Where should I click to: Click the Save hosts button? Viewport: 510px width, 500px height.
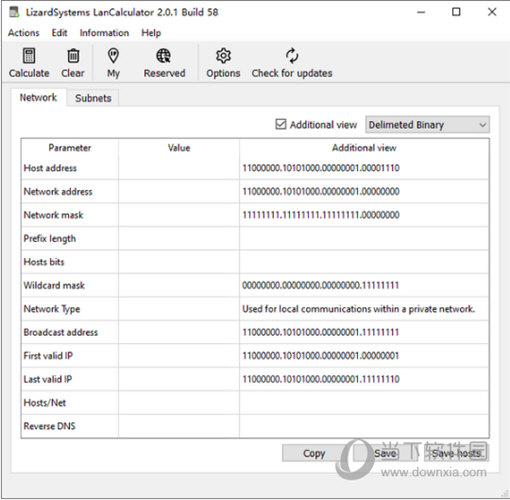coord(456,453)
